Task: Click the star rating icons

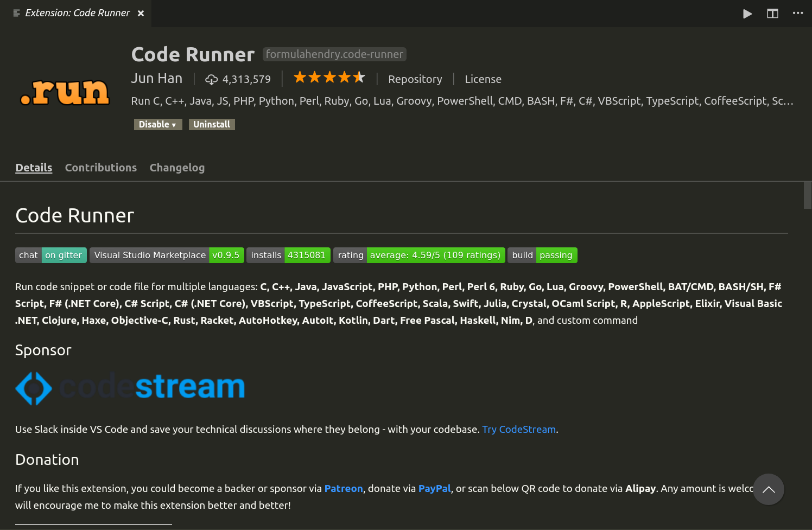Action: pyautogui.click(x=329, y=78)
